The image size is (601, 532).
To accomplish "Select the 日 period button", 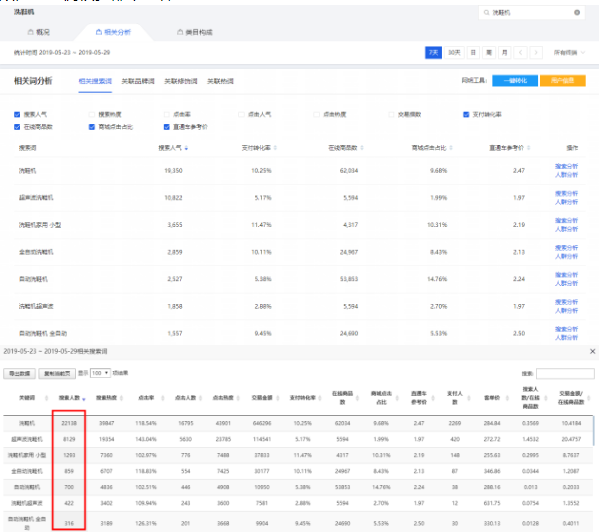I will (x=473, y=53).
